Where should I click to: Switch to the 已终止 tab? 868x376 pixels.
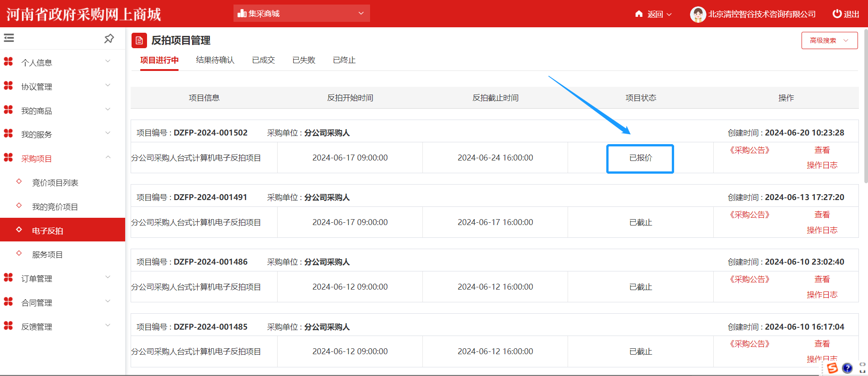pos(344,60)
